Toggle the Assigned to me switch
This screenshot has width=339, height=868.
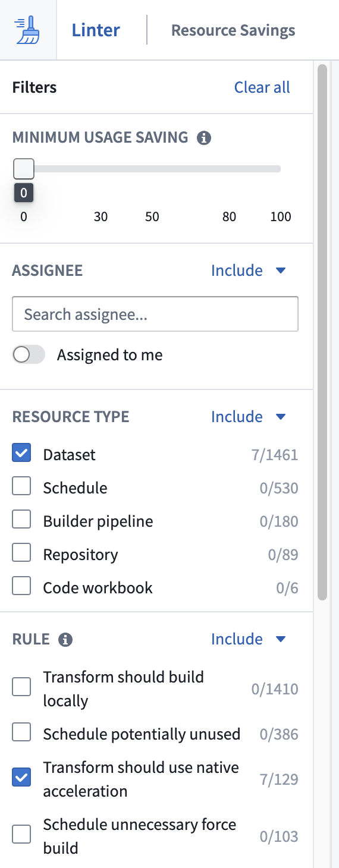point(29,355)
